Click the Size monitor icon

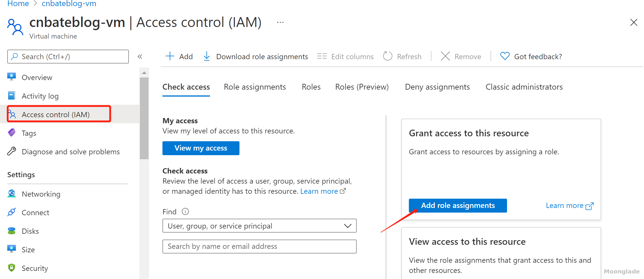point(12,249)
